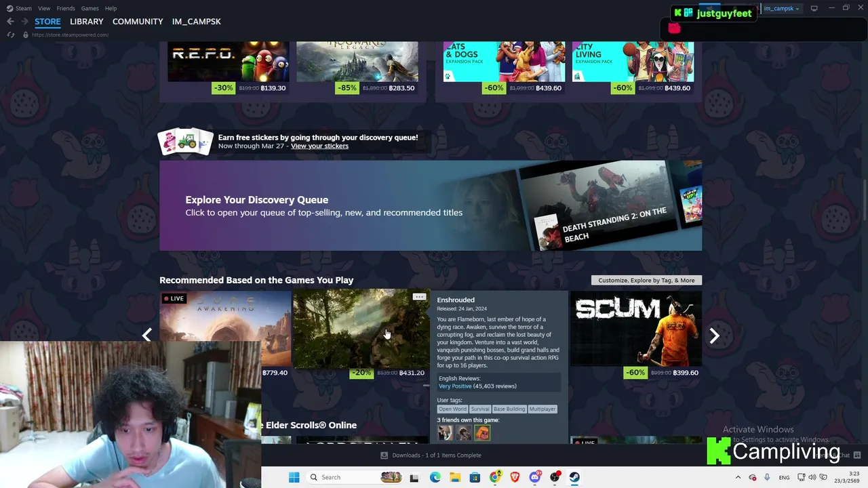The height and width of the screenshot is (488, 868).
Task: Open the City Living expansion pack card
Action: [633, 62]
